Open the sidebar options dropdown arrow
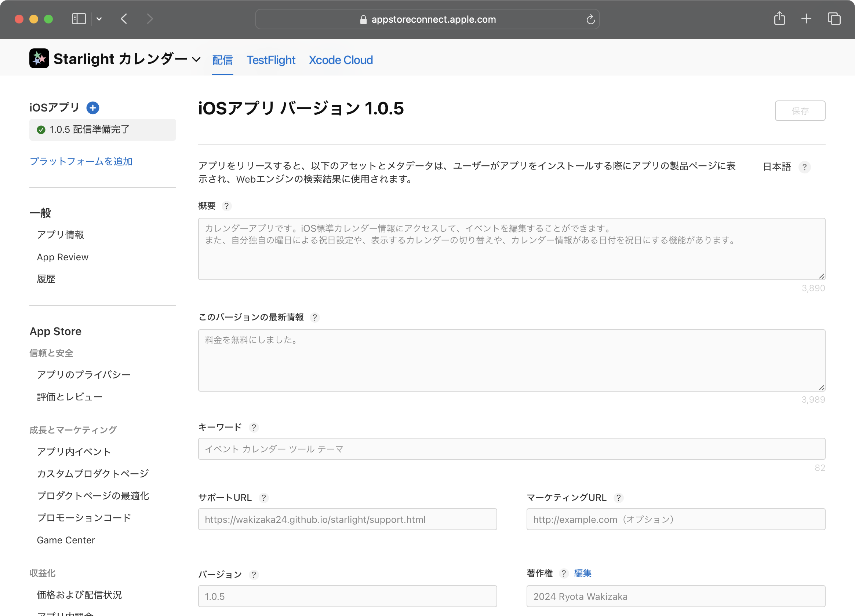 coord(99,19)
